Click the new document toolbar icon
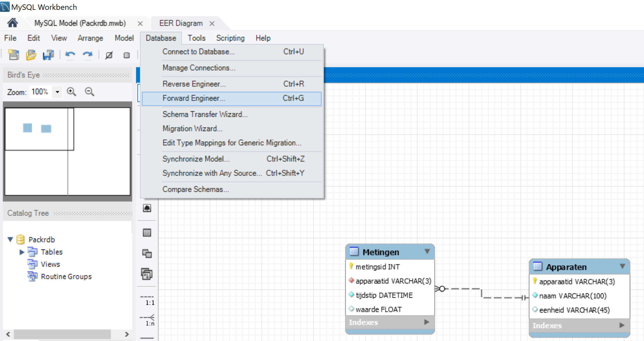This screenshot has width=644, height=341. [x=13, y=55]
